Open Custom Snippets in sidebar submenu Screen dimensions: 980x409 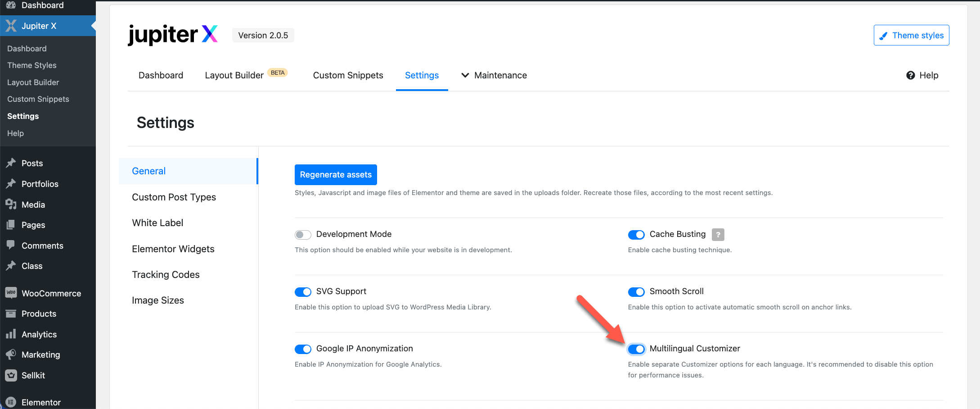pos(38,99)
